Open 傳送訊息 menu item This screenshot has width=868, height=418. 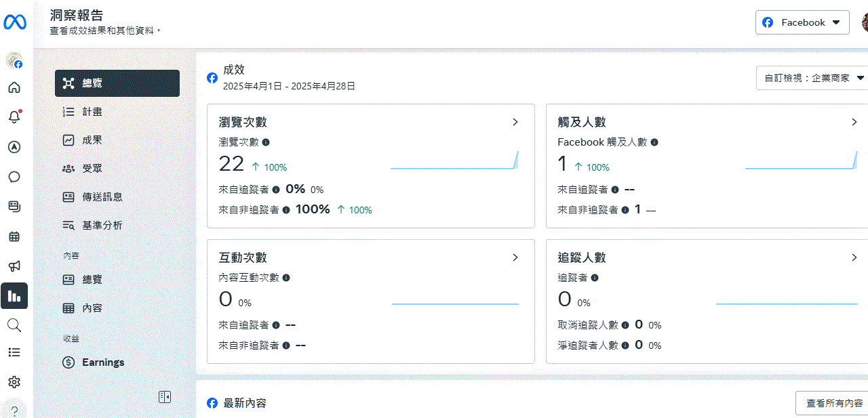point(117,197)
